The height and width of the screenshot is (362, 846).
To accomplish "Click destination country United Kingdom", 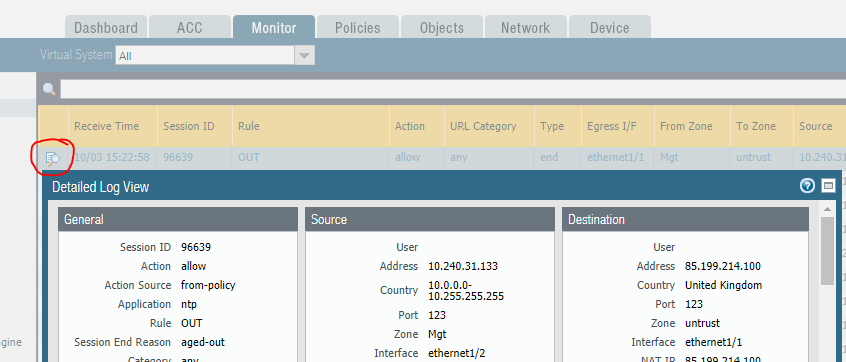I will click(724, 285).
